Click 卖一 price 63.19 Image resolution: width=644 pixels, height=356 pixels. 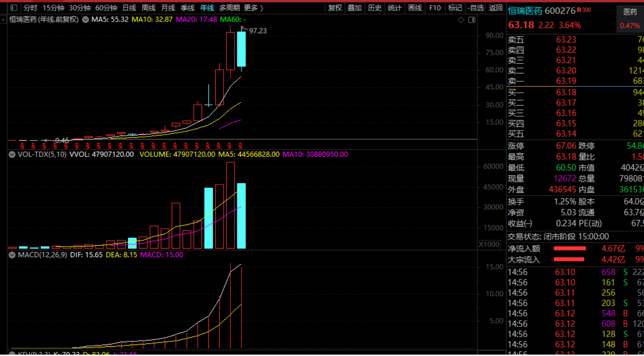pos(566,81)
